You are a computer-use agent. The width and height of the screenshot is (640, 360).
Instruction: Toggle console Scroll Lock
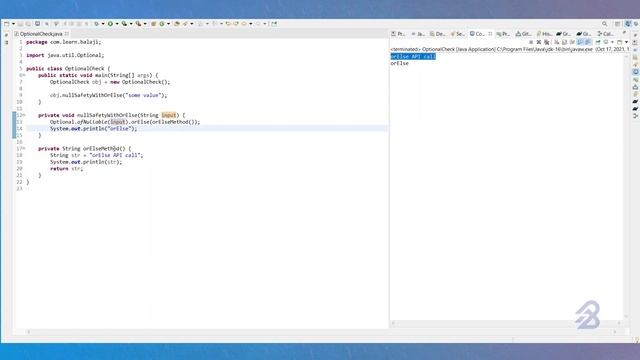click(564, 42)
